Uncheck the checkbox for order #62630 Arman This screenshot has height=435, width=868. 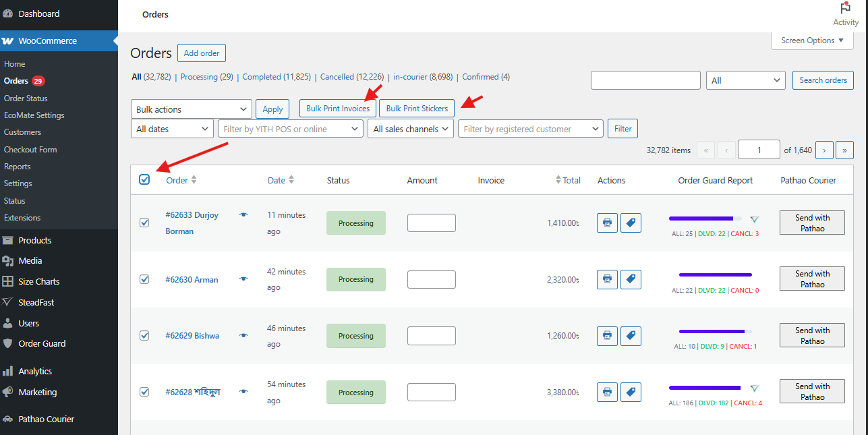tap(144, 279)
